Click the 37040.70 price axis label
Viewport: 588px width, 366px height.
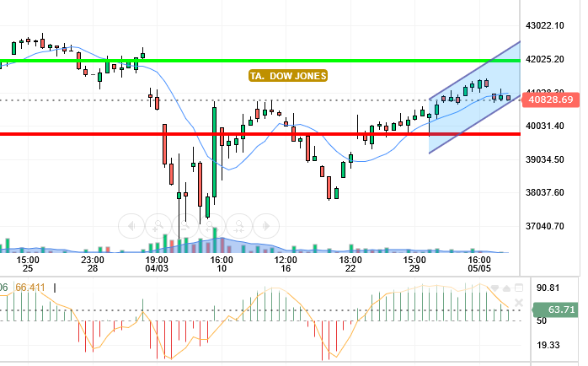pos(545,226)
